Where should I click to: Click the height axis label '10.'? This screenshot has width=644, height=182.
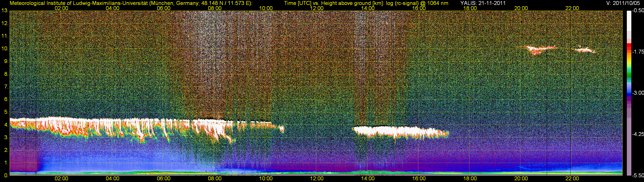coord(5,49)
